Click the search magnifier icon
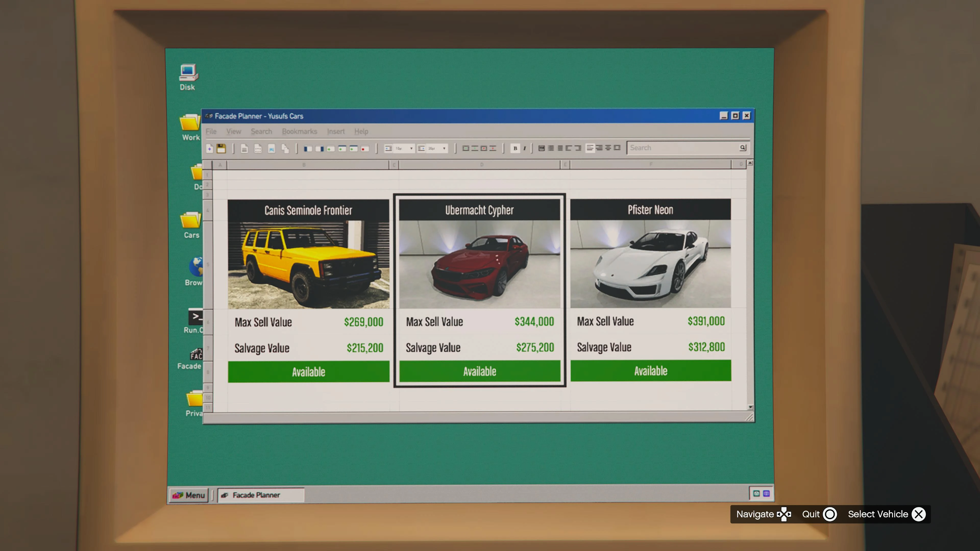The width and height of the screenshot is (980, 551). click(x=743, y=147)
